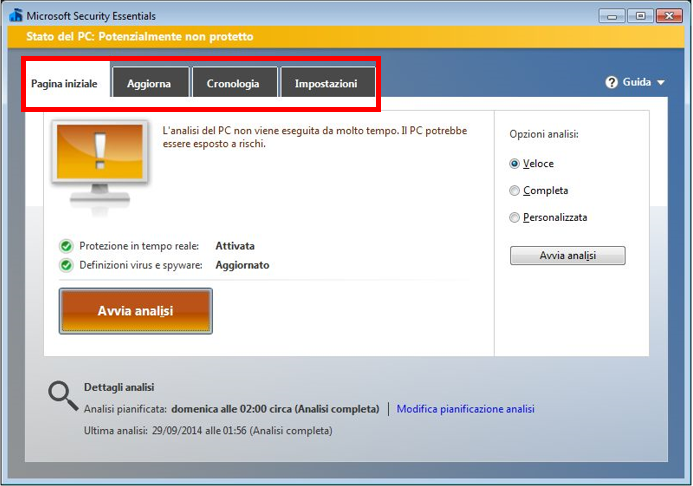Click the Ultima analisi 29/09/2014 text

[x=208, y=431]
